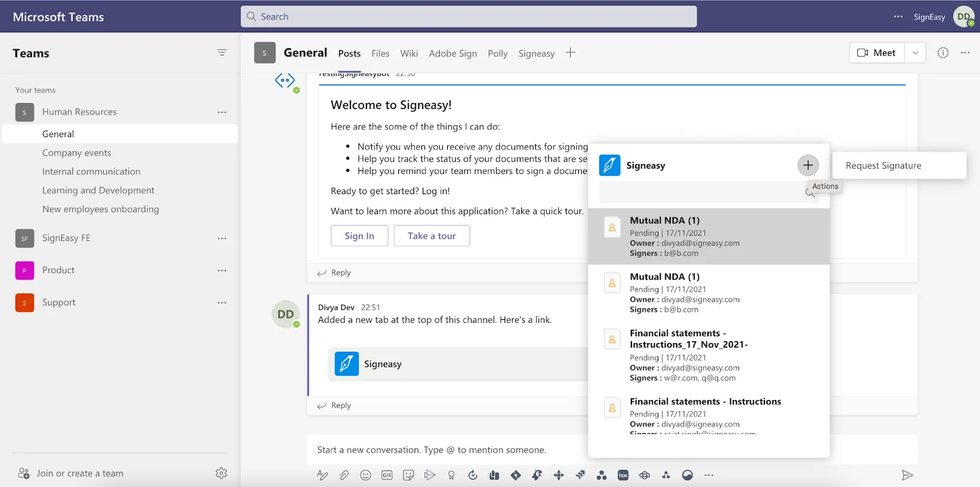The width and height of the screenshot is (980, 487).
Task: Add a new tab with plus icon
Action: tap(570, 53)
